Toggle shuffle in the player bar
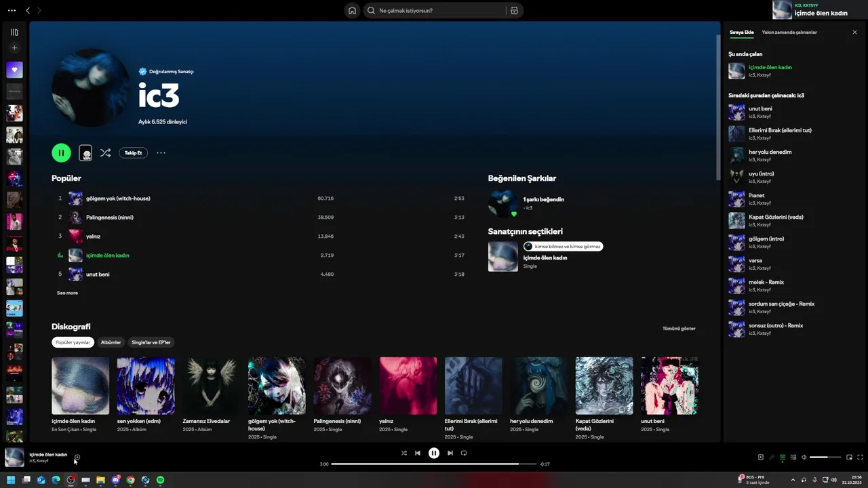 point(403,453)
